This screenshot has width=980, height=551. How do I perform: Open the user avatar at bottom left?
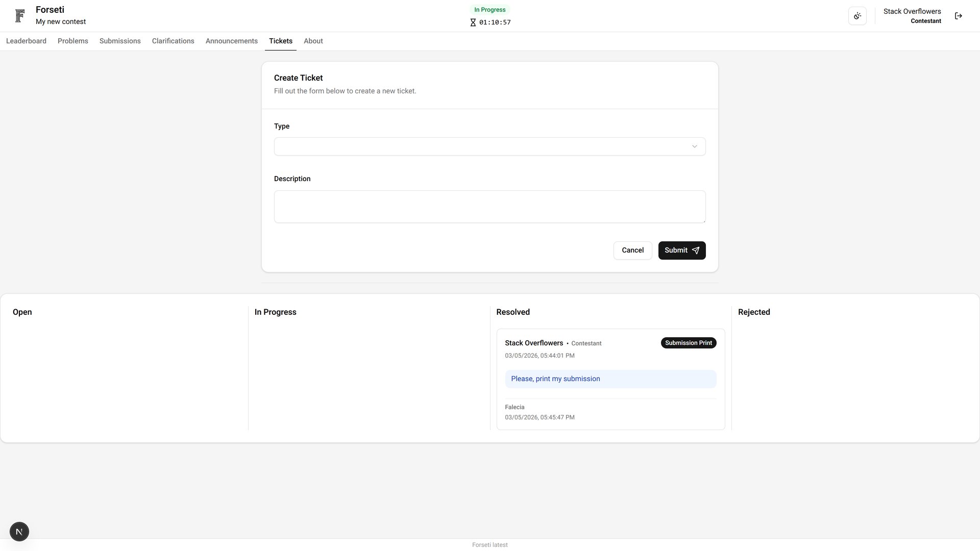(19, 531)
